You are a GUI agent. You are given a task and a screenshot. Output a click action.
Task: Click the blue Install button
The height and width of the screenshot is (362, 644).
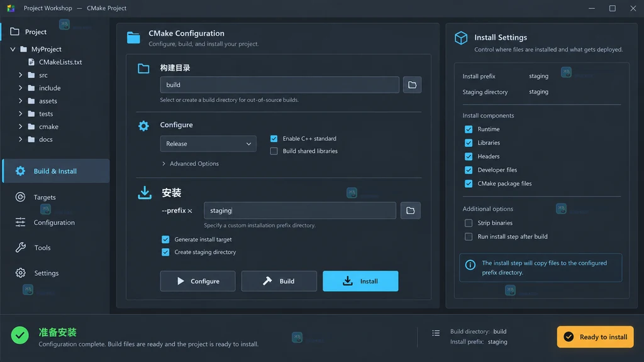click(360, 281)
